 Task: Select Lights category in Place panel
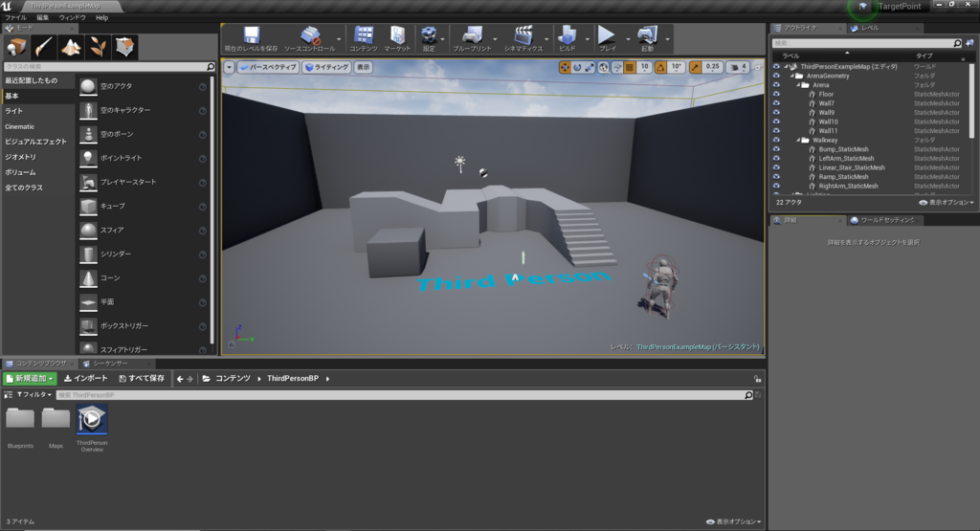coord(13,111)
